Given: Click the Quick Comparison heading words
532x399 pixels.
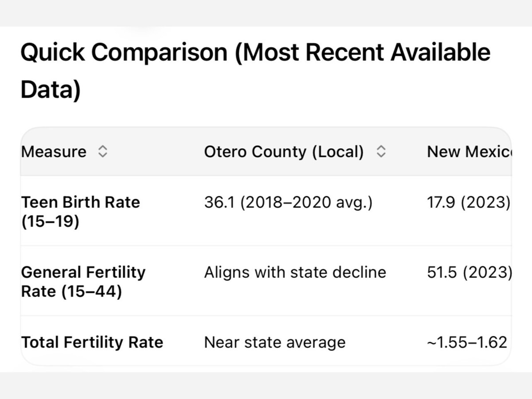Looking at the screenshot, I should [124, 52].
